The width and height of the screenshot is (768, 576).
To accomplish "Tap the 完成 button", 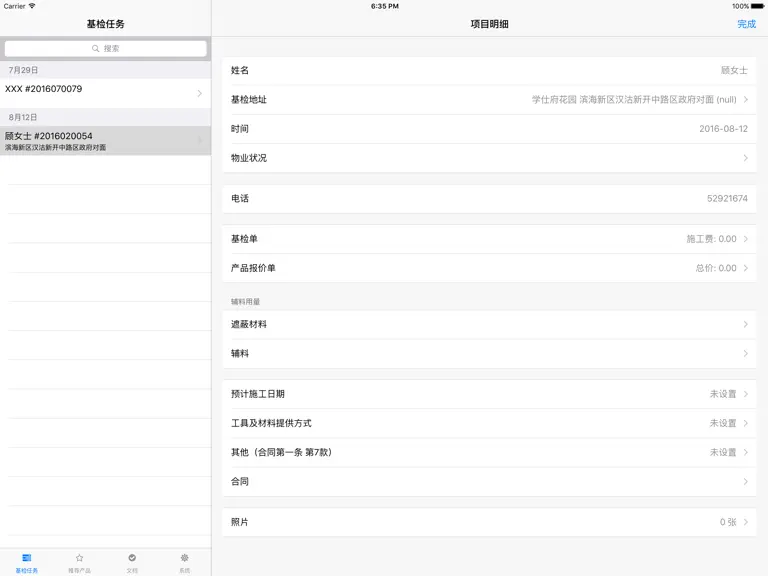I will tap(746, 24).
